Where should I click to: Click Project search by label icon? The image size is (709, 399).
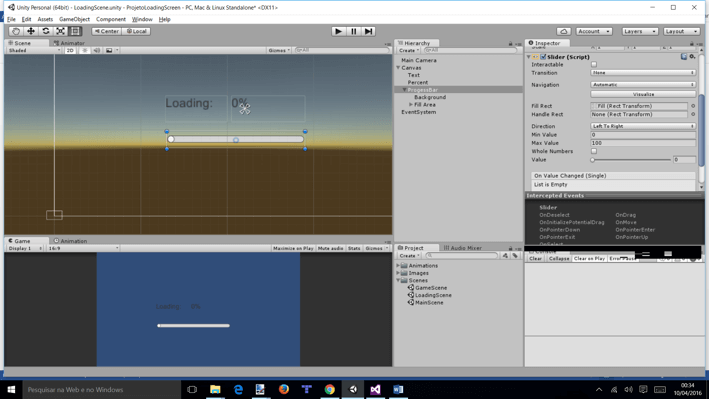point(515,256)
